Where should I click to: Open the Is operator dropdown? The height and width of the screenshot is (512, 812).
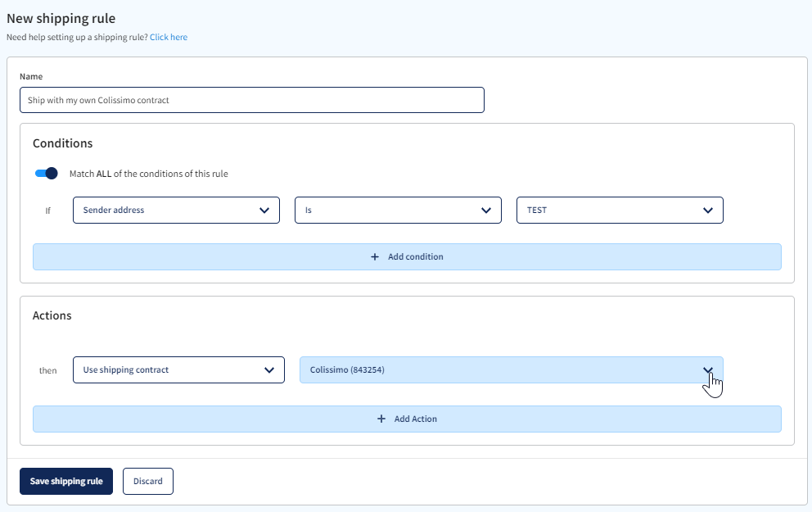tap(398, 210)
